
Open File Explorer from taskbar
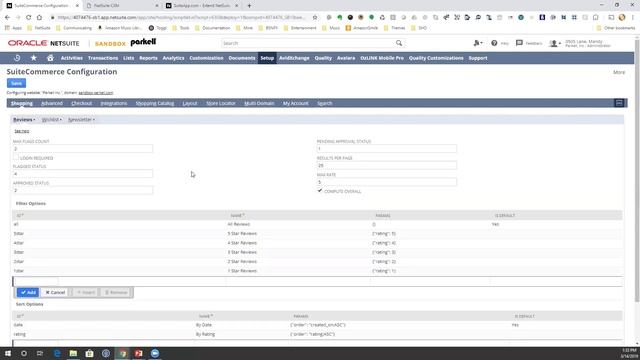pos(73,353)
